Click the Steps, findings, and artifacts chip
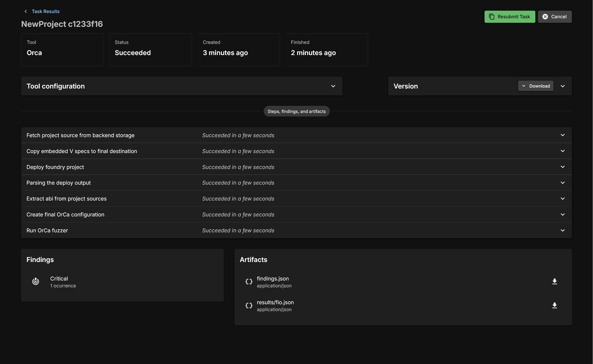593x364 pixels. 296,111
